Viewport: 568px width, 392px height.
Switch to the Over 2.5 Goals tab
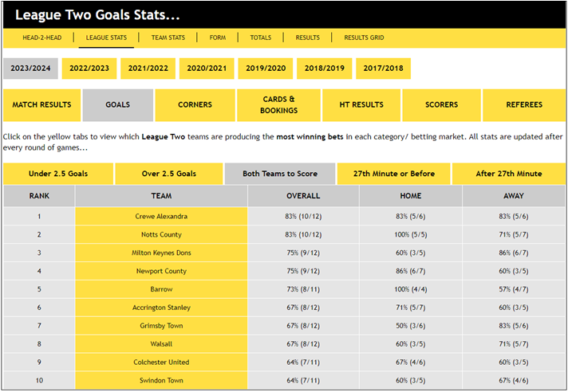point(169,174)
